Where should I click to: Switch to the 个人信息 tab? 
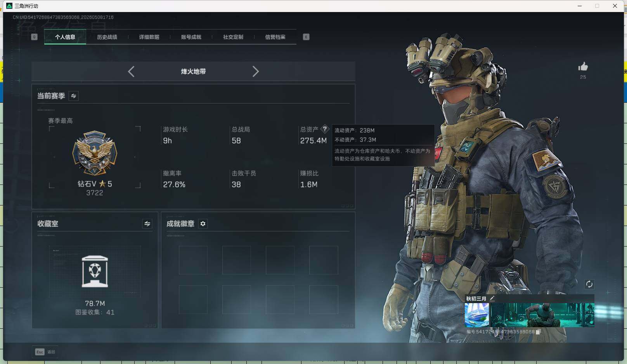65,37
